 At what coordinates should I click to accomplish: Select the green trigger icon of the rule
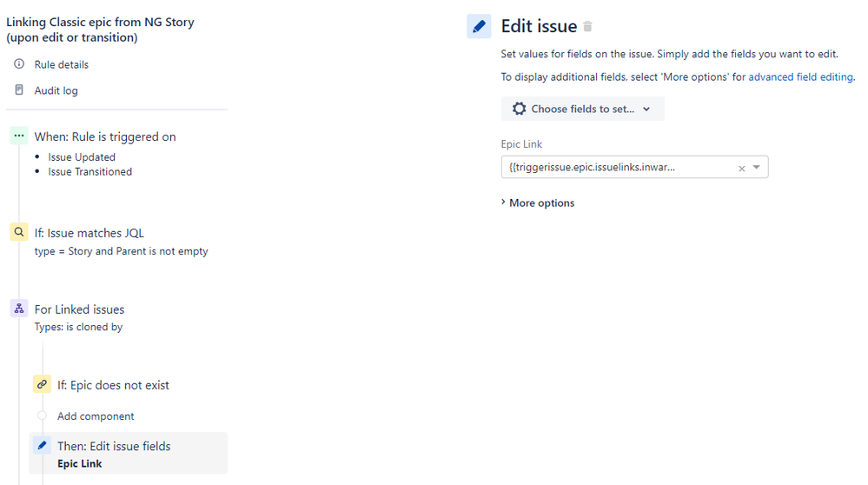click(19, 136)
